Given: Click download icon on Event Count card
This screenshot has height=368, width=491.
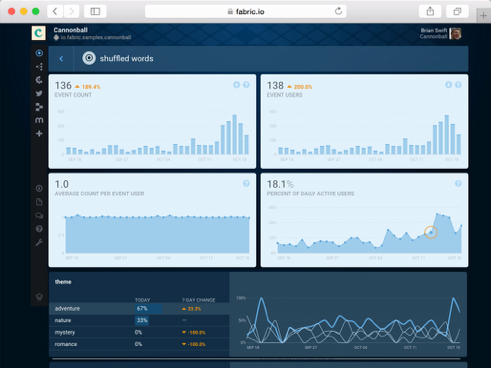Looking at the screenshot, I should (236, 85).
